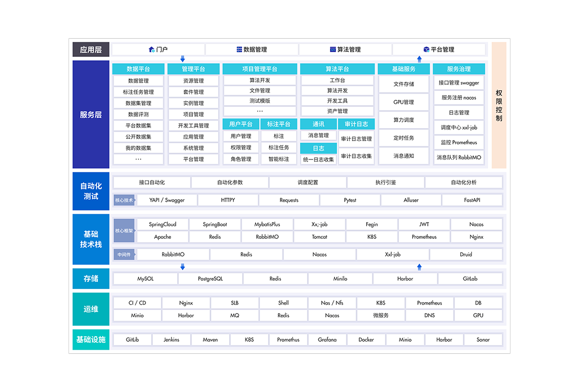Click the Jenkins box
This screenshot has height=392, width=579.
pyautogui.click(x=172, y=340)
